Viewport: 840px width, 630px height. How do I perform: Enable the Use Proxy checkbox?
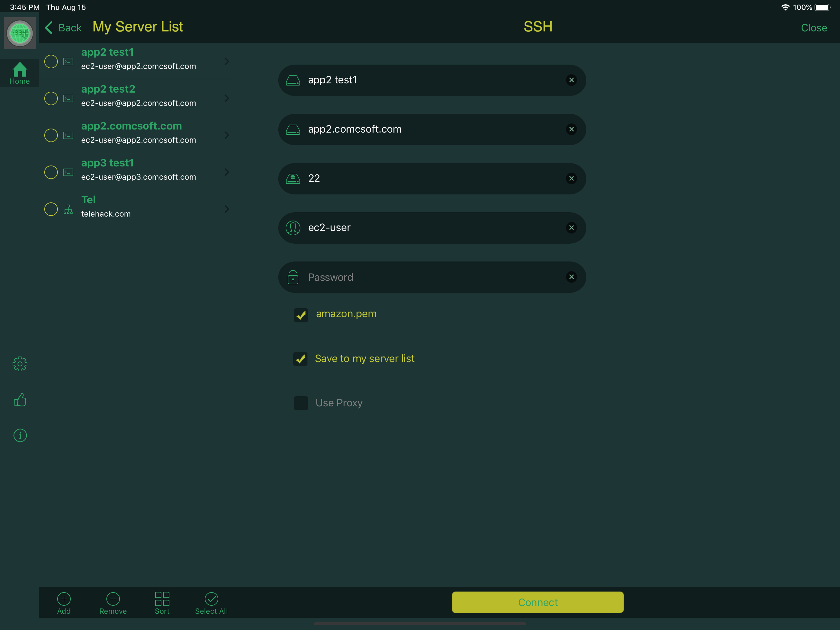[x=301, y=403]
